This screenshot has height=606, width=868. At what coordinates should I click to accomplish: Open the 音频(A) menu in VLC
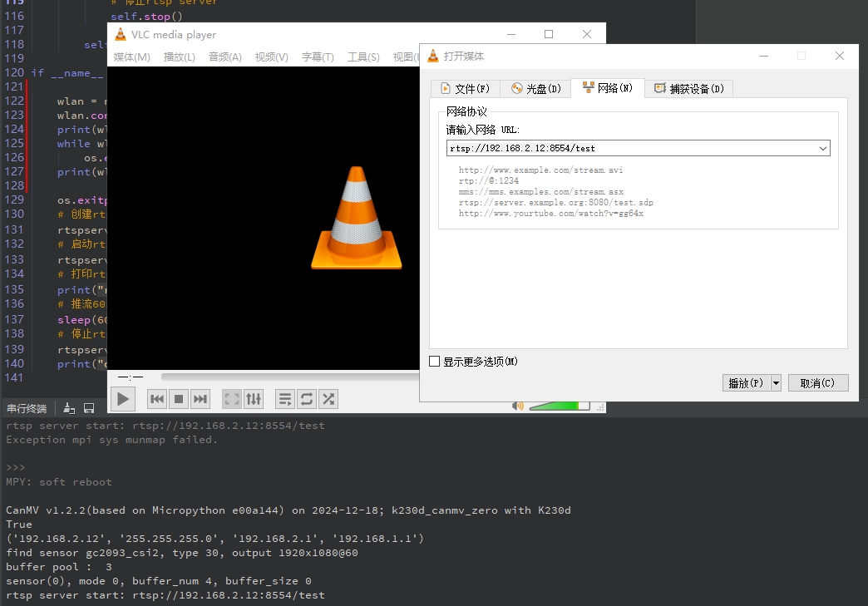pos(224,57)
